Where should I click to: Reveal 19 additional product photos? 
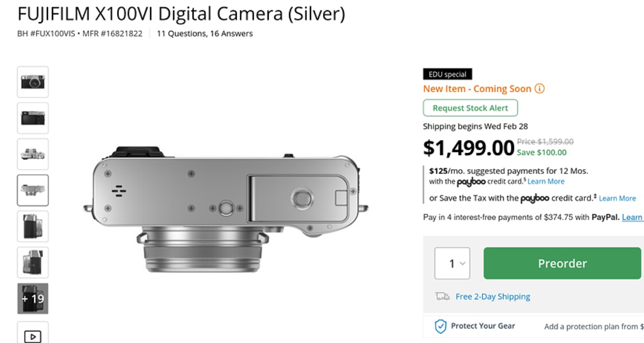tap(33, 299)
